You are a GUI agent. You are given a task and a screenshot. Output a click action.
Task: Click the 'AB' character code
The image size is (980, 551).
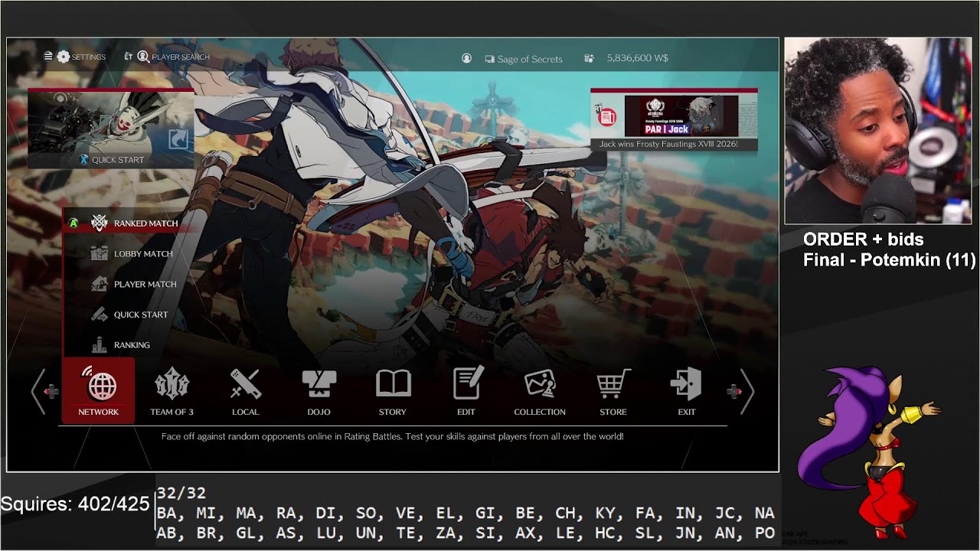(166, 533)
